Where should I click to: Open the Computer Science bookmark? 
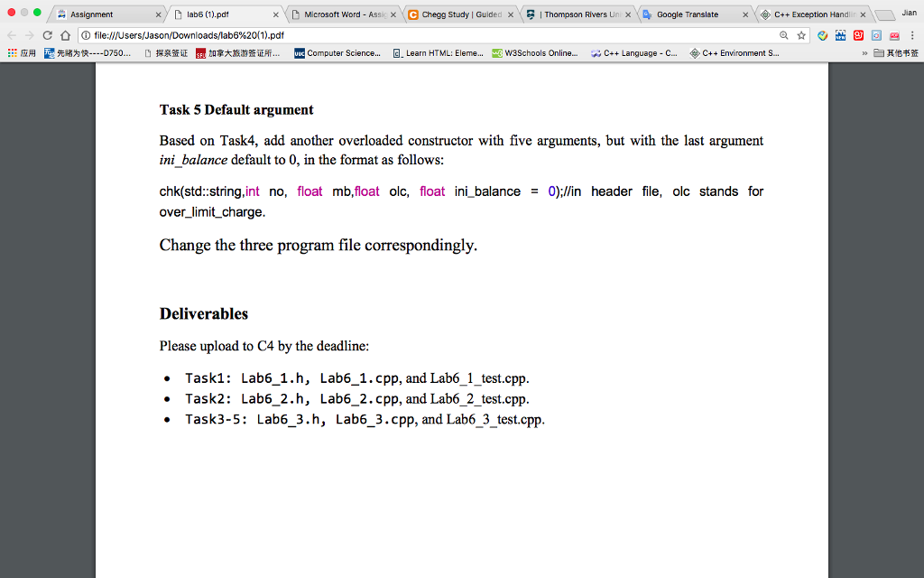[340, 51]
